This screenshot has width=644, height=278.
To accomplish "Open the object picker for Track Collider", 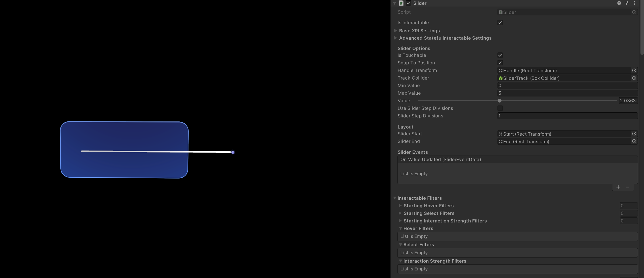I will (x=634, y=78).
